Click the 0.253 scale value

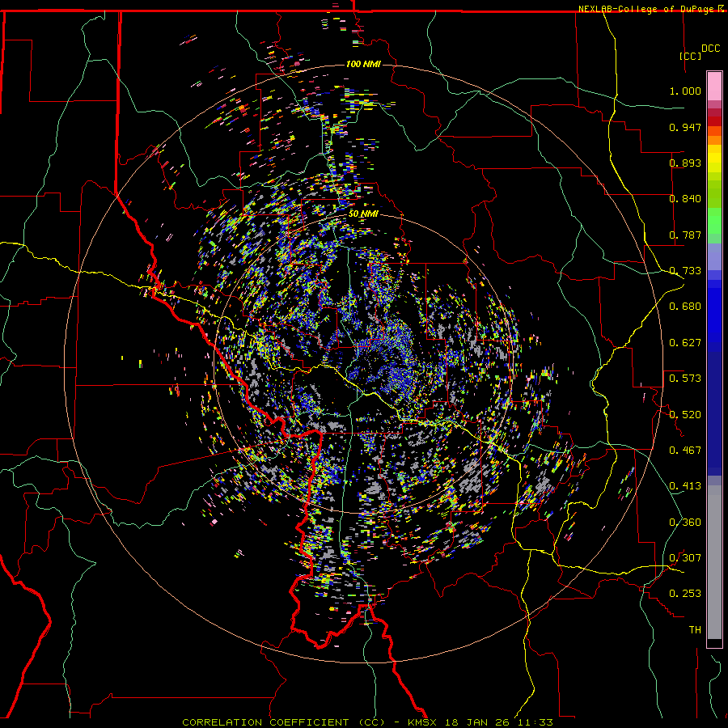[x=685, y=594]
